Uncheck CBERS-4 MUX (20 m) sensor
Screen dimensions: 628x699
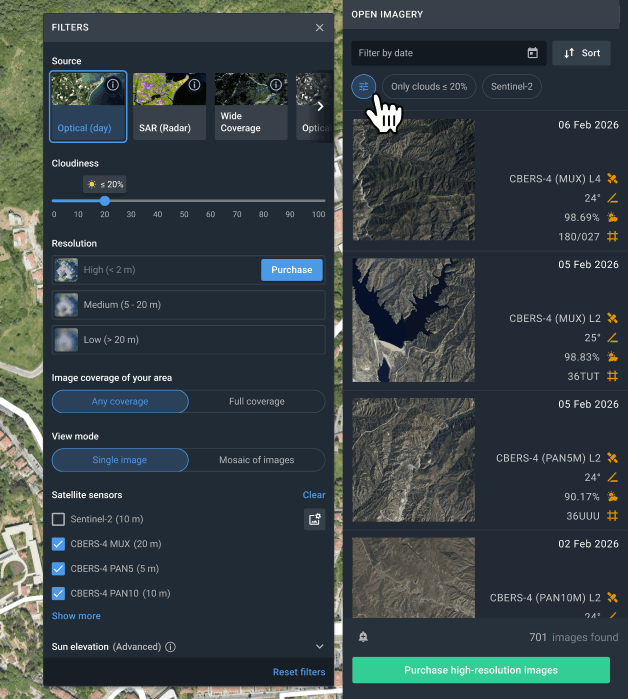[59, 544]
